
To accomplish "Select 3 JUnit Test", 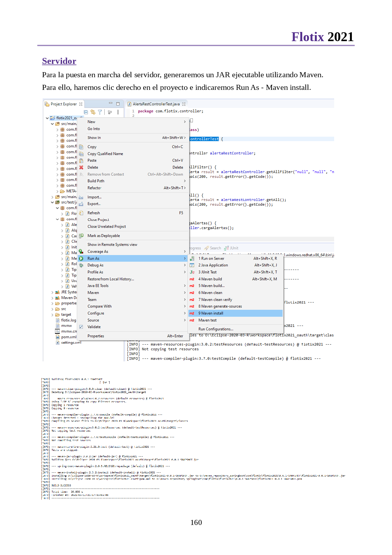I will pos(236,272).
